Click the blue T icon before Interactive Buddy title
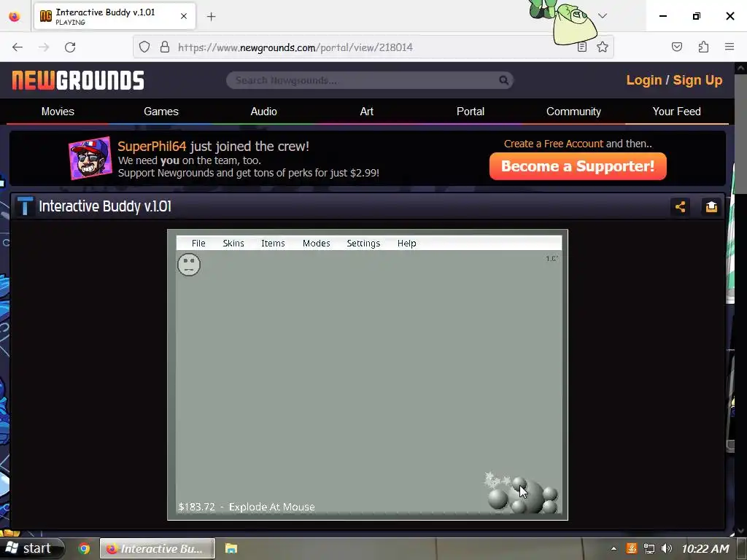 (25, 206)
